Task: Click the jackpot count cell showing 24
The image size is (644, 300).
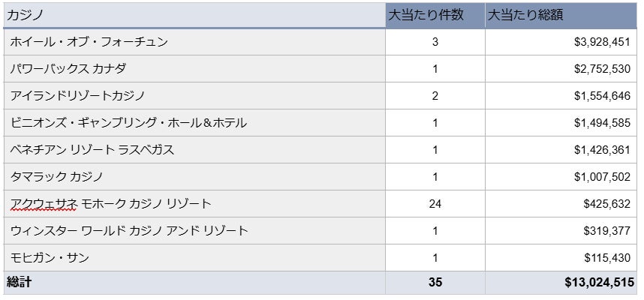Action: click(435, 204)
